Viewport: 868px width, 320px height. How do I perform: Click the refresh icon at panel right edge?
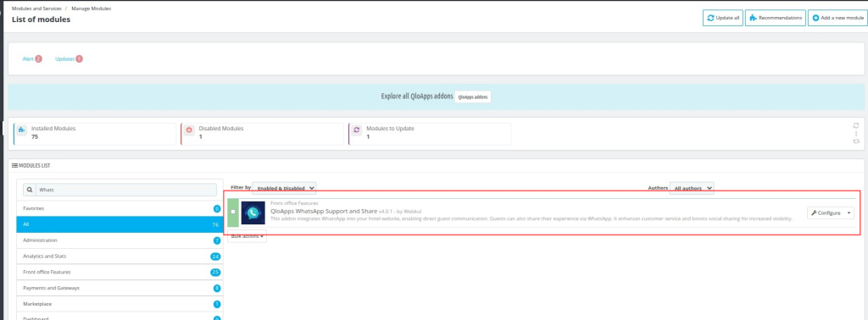point(856,125)
